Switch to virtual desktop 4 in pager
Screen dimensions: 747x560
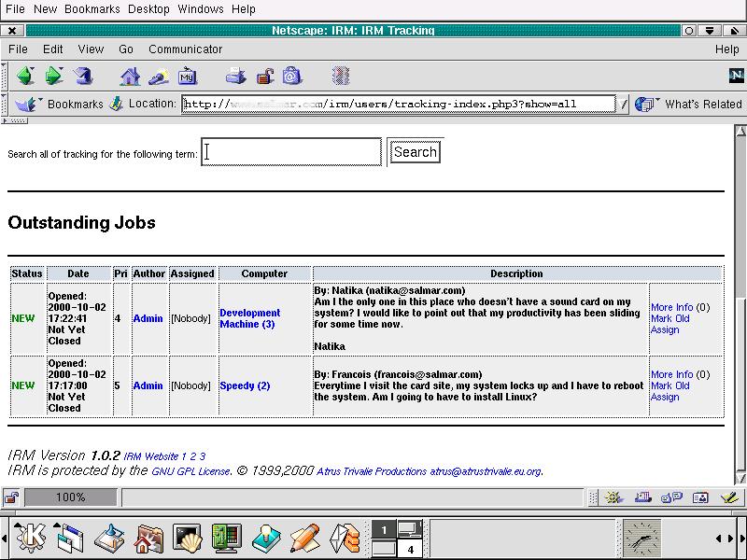pyautogui.click(x=410, y=550)
